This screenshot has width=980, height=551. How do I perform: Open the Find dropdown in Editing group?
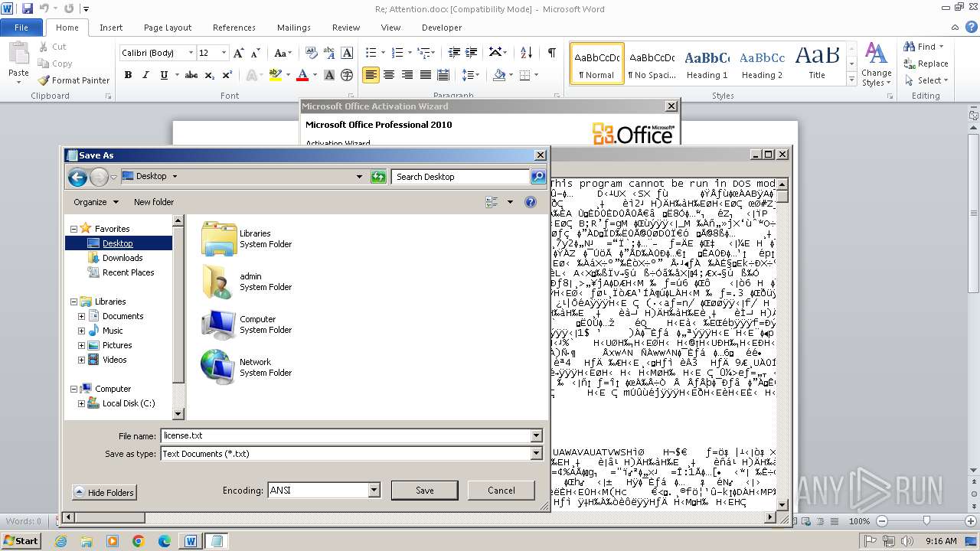point(942,47)
